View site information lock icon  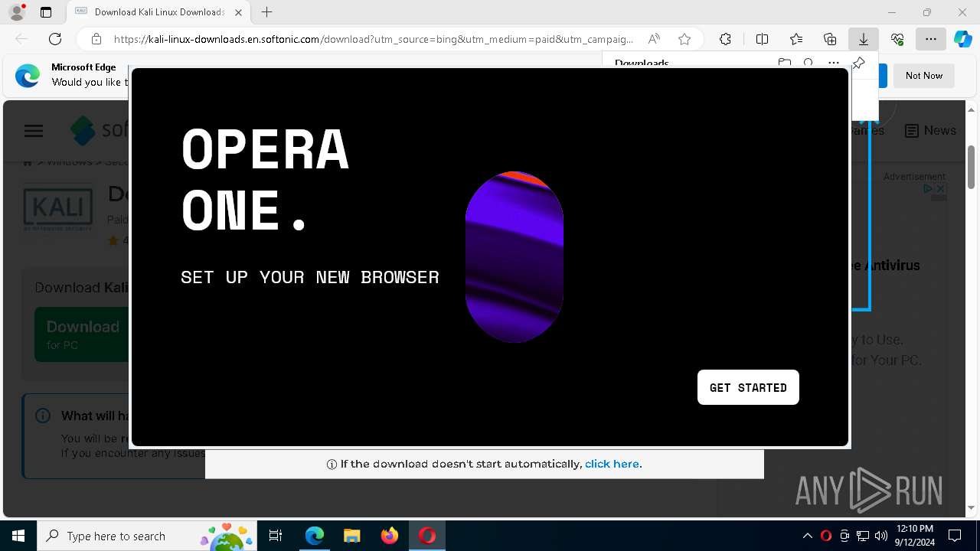[x=96, y=39]
